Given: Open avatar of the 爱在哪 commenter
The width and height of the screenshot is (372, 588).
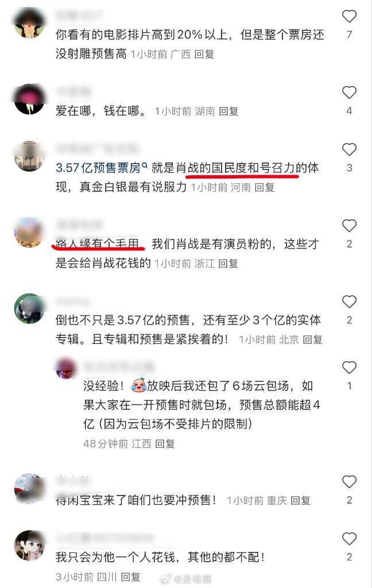Looking at the screenshot, I should (29, 99).
